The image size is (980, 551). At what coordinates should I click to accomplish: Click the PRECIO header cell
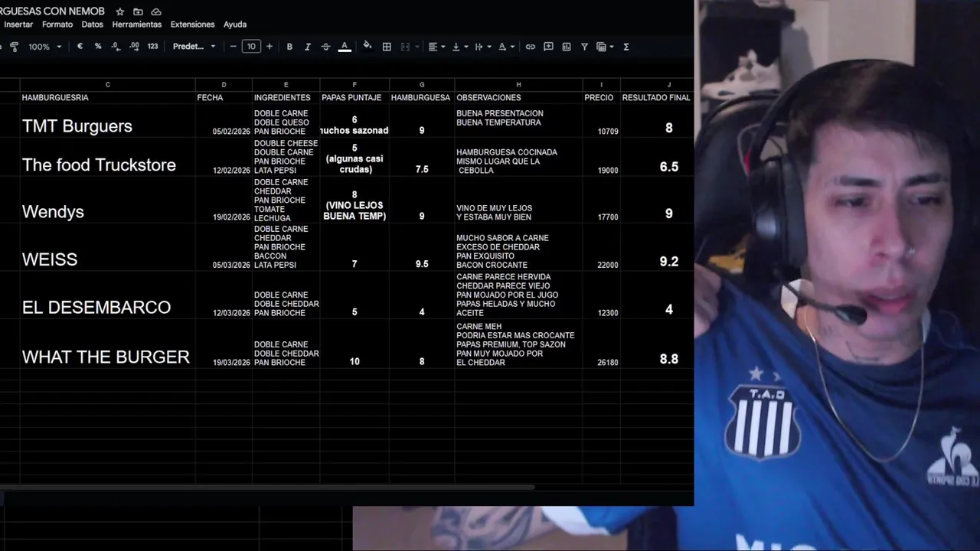(601, 98)
